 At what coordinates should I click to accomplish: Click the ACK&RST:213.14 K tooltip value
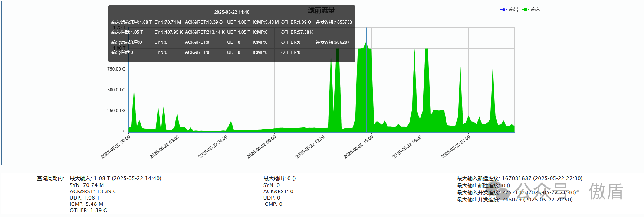(x=205, y=32)
